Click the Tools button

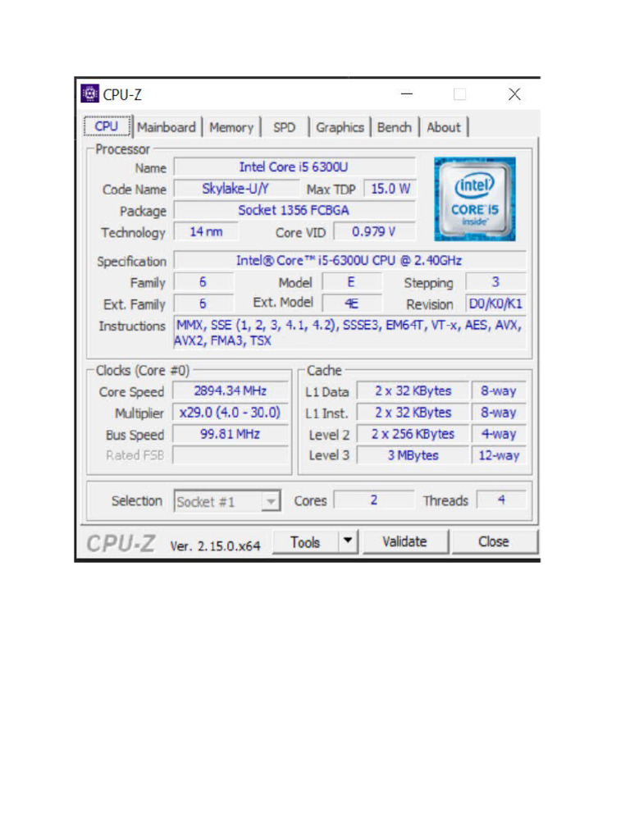click(x=305, y=541)
